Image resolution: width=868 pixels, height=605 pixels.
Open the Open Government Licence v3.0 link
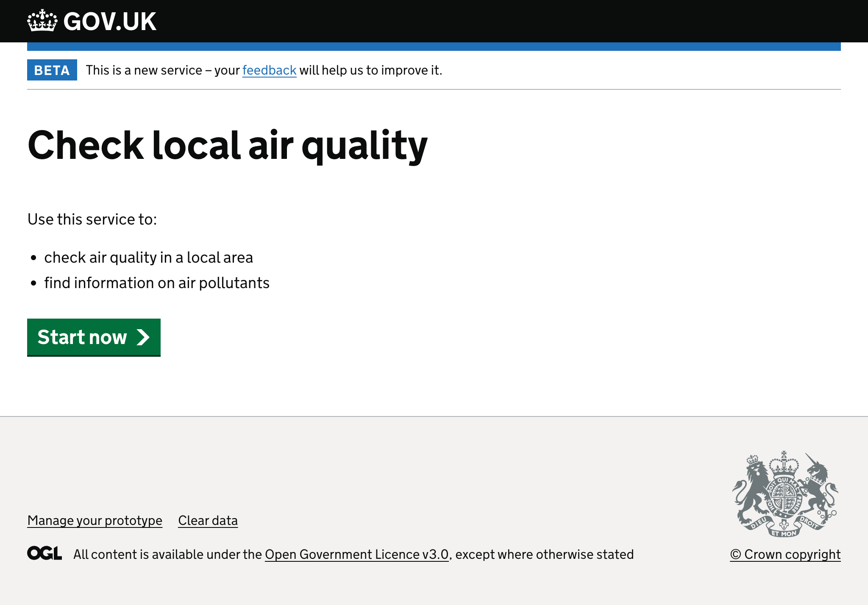(357, 554)
